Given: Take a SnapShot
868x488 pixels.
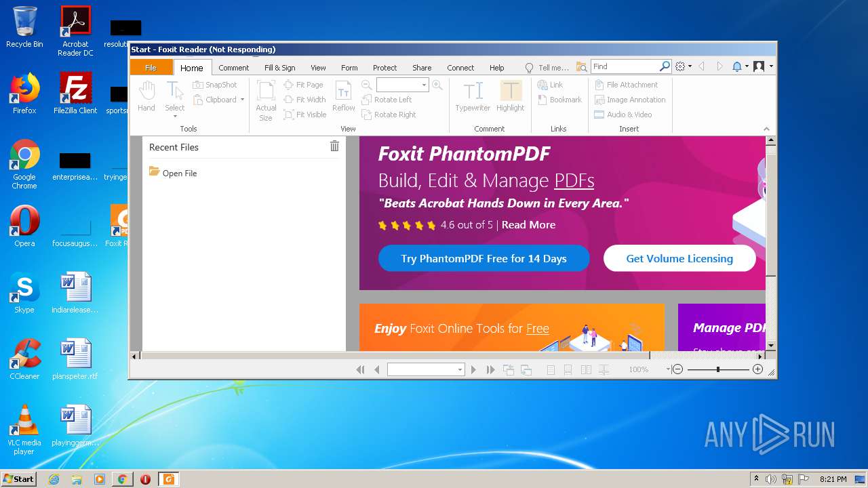Looking at the screenshot, I should [x=215, y=85].
